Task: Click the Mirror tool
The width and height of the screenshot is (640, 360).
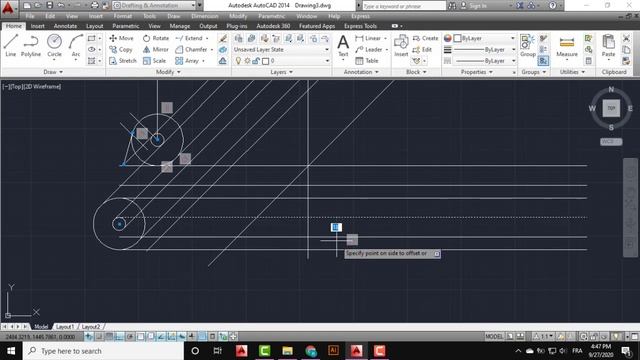Action: pos(156,49)
